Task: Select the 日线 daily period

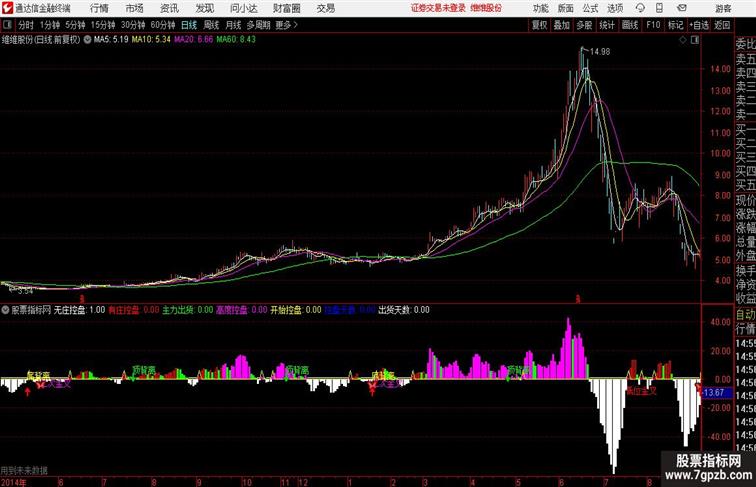Action: click(x=189, y=25)
